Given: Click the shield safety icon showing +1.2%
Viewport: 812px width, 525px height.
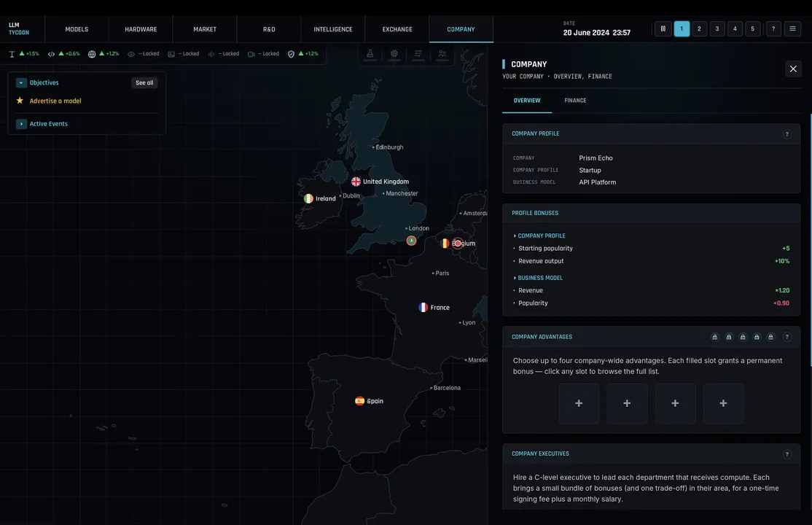Looking at the screenshot, I should point(291,54).
